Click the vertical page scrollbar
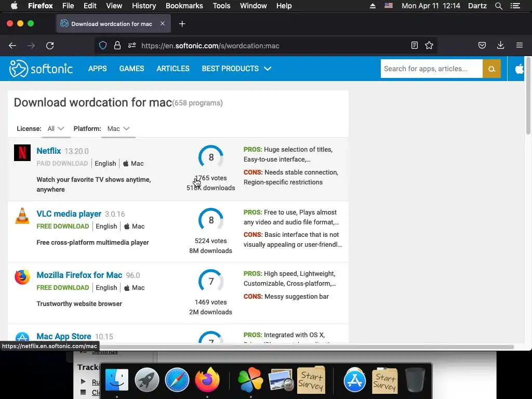 [x=528, y=97]
